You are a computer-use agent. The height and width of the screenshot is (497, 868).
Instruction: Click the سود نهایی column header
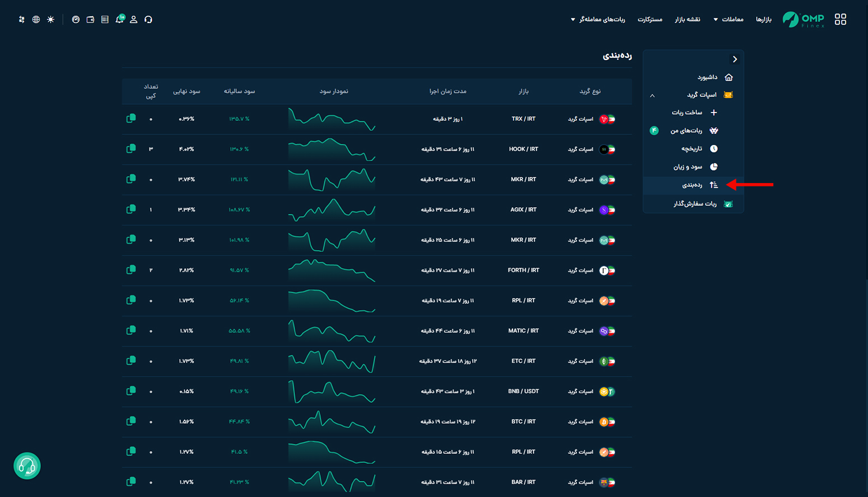pyautogui.click(x=186, y=91)
